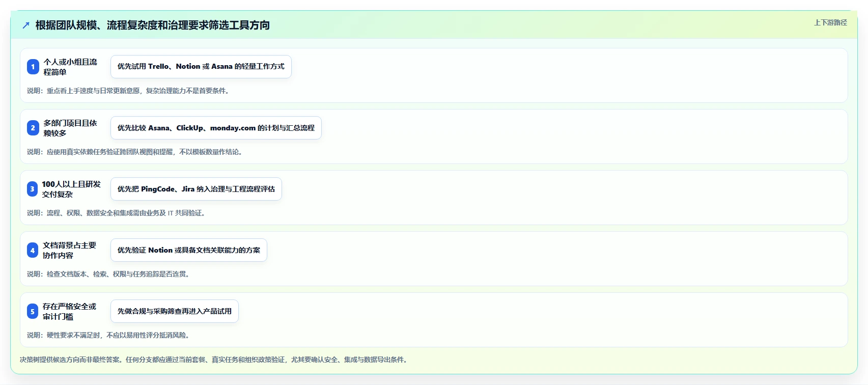Click the 上下游路径 label

pos(830,22)
